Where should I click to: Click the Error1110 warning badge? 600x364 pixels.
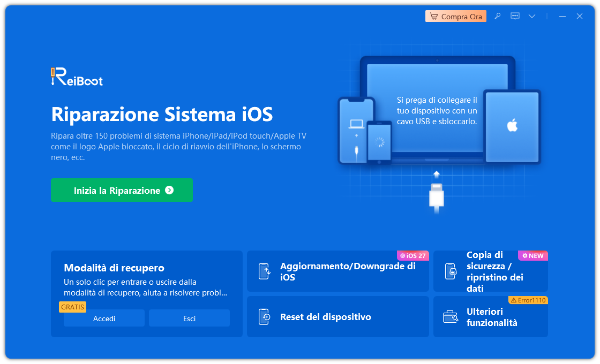(528, 300)
